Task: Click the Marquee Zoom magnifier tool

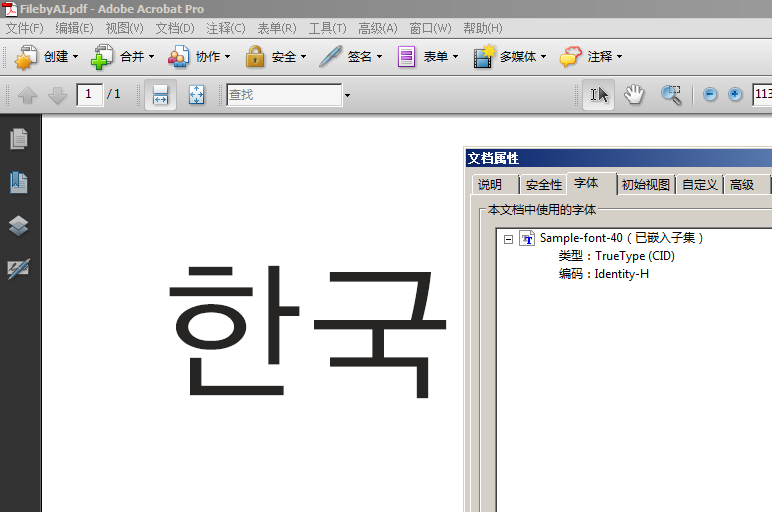Action: click(671, 95)
